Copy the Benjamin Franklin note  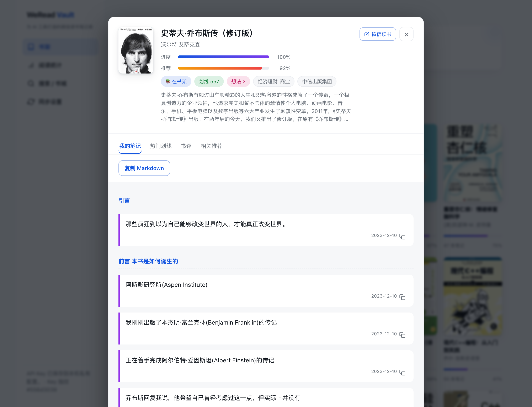pyautogui.click(x=402, y=335)
